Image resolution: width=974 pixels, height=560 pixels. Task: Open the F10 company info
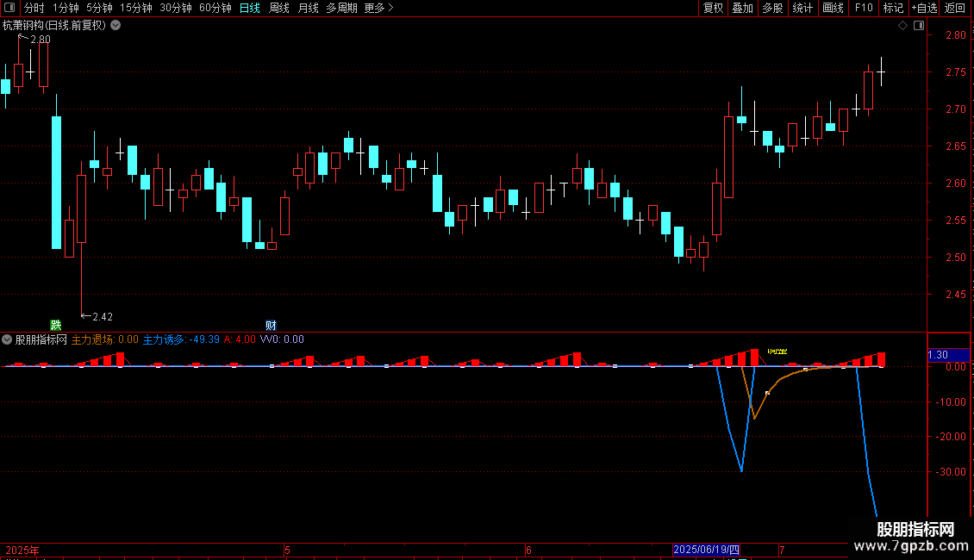coord(864,8)
